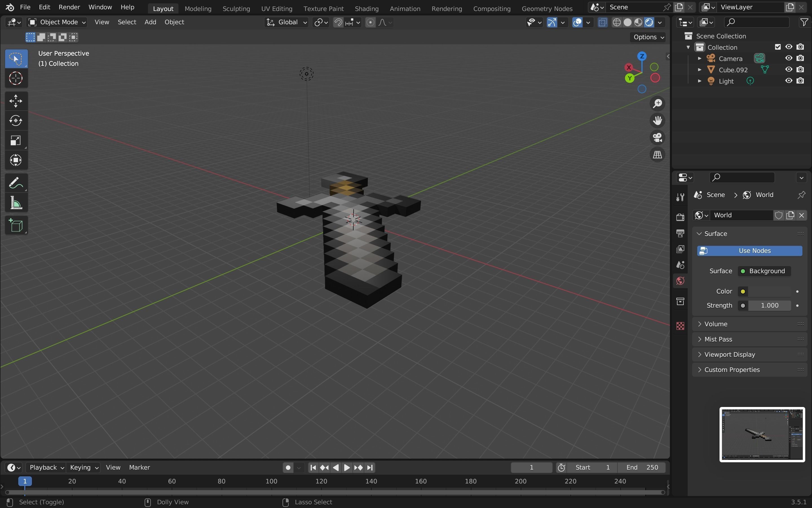Screen dimensions: 812x508
Task: Pin the World properties context
Action: tap(801, 195)
